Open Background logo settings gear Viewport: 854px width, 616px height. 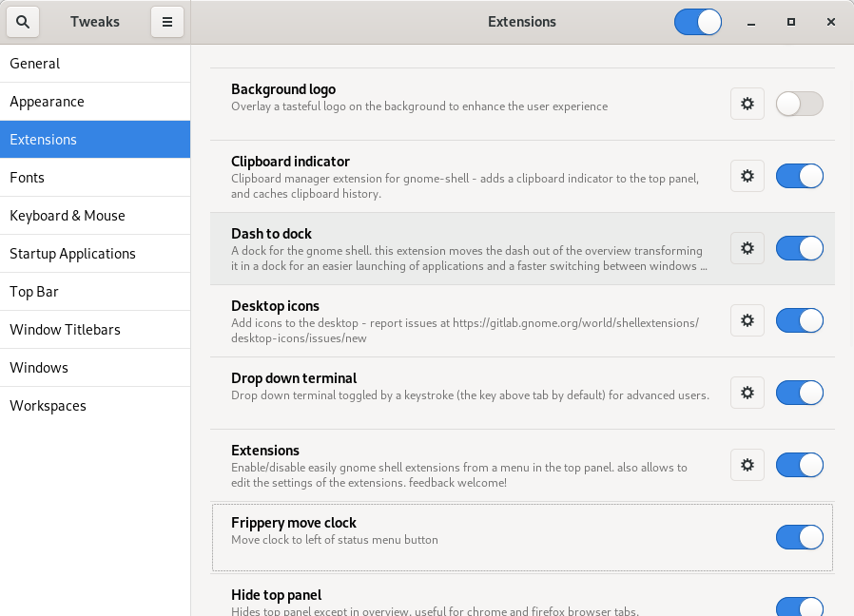tap(747, 104)
